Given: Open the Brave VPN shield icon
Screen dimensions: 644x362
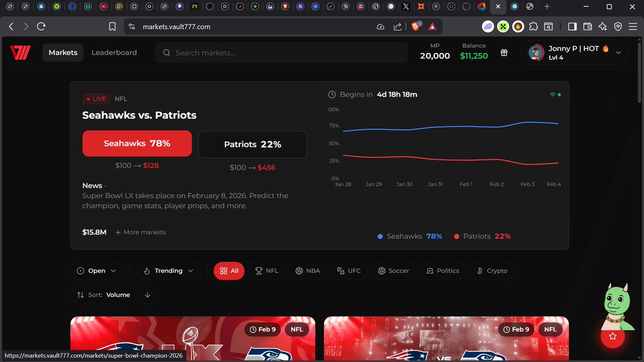Looking at the screenshot, I should (618, 26).
